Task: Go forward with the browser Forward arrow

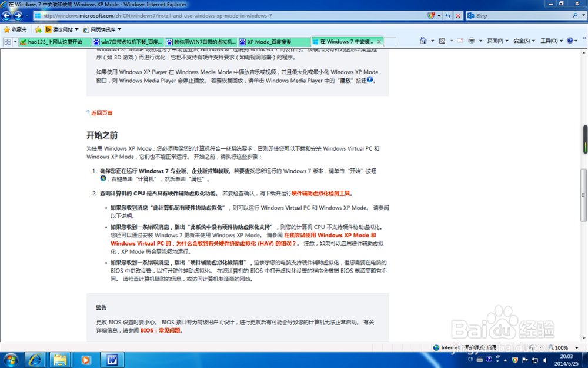Action: pos(18,16)
